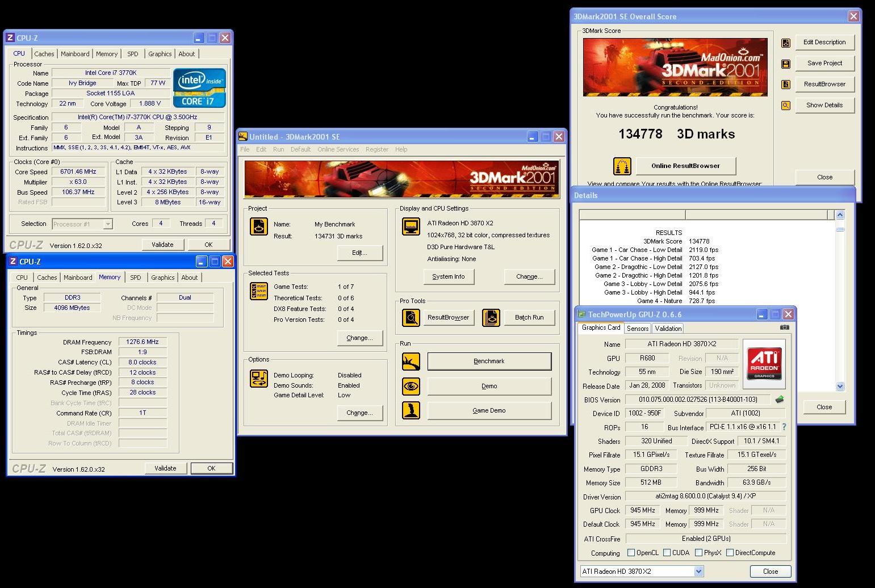Click the Show Details button
Viewport: 875px width, 588px height.
click(x=824, y=105)
